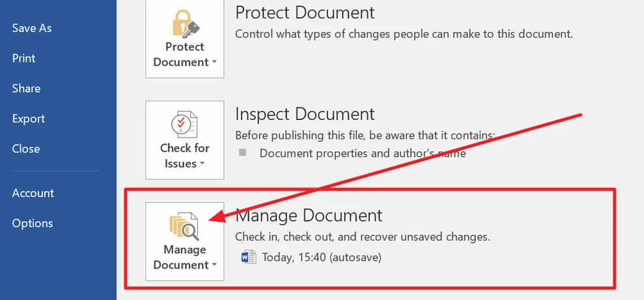This screenshot has width=644, height=300.
Task: Click the Document properties and author's name line
Action: pyautogui.click(x=362, y=153)
